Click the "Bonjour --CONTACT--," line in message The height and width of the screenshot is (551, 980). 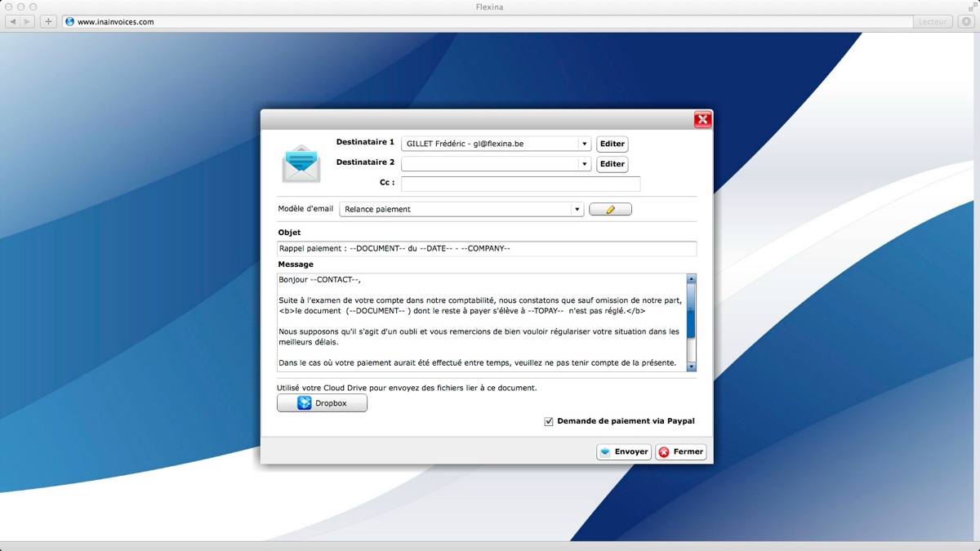319,280
